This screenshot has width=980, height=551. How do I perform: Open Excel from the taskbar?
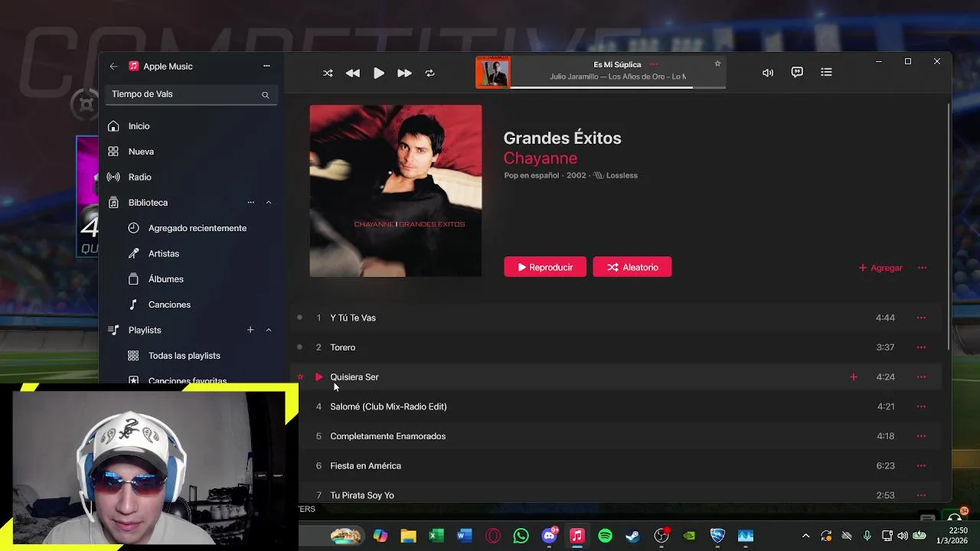click(436, 536)
